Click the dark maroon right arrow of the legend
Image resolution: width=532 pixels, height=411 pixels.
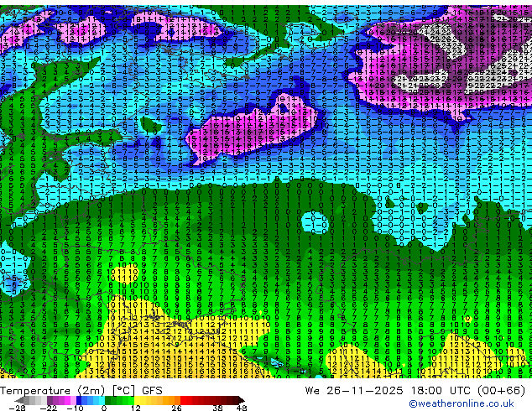point(242,400)
